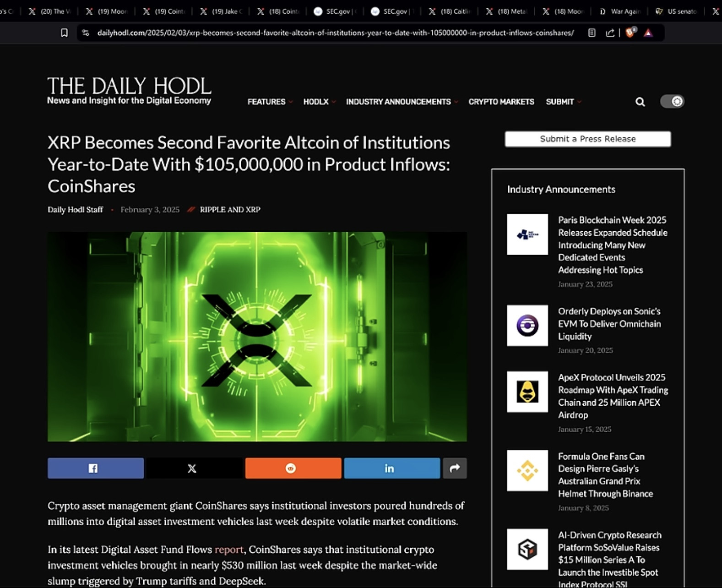Share article on Facebook
722x588 pixels.
(x=96, y=468)
